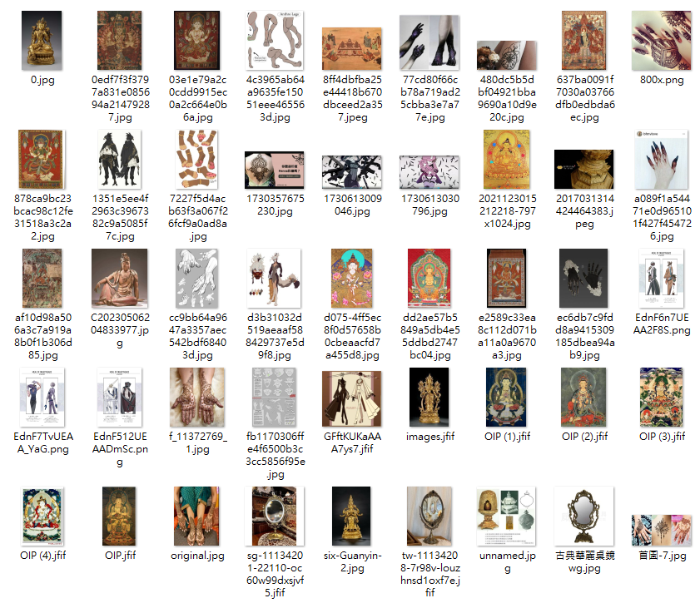
Task: Open thumbnail of file starting 03e1e79a2c
Action: (197, 41)
